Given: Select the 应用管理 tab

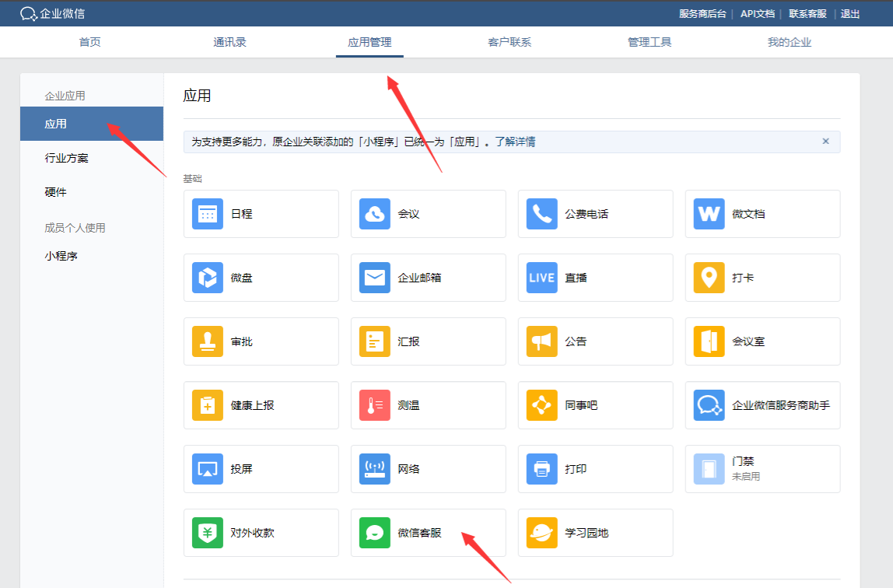Looking at the screenshot, I should click(x=369, y=42).
